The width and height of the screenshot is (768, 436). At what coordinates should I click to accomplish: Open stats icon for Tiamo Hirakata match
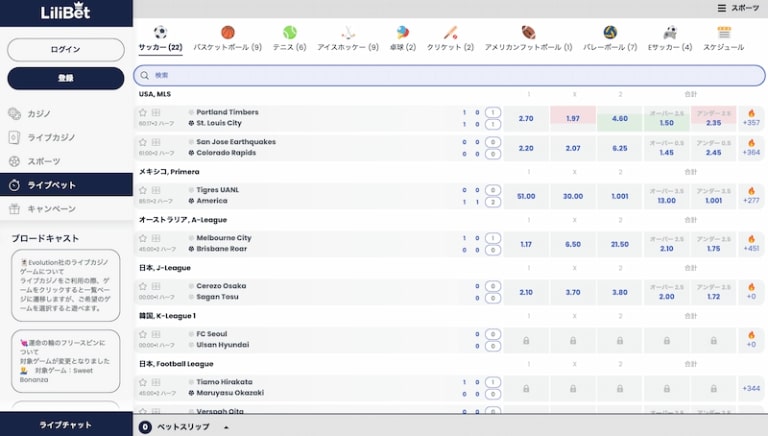pos(156,382)
